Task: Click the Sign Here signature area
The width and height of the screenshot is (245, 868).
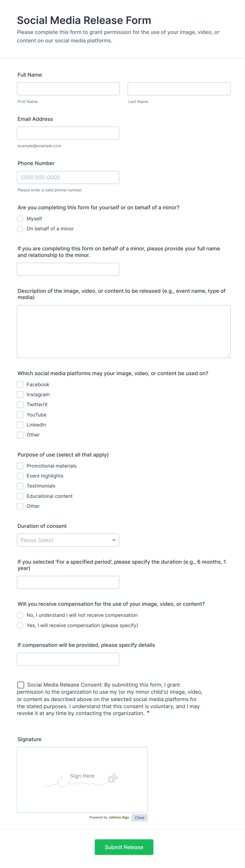Action: [82, 779]
